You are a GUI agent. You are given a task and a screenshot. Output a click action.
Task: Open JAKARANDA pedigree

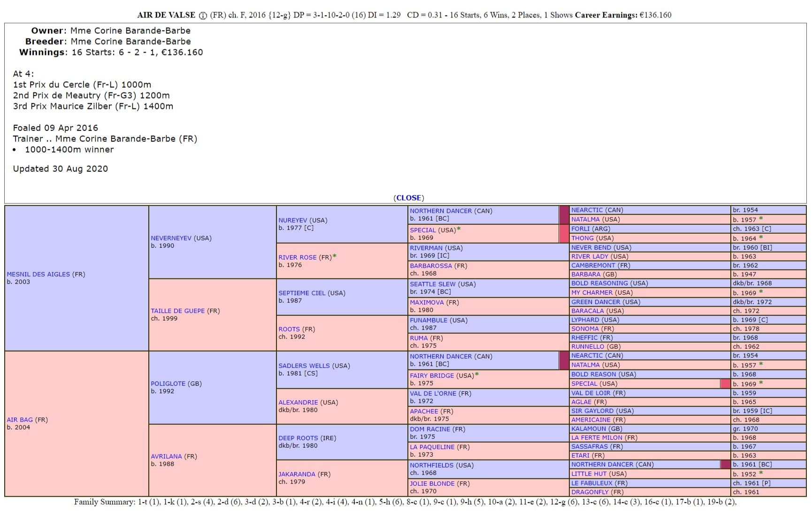tap(297, 474)
